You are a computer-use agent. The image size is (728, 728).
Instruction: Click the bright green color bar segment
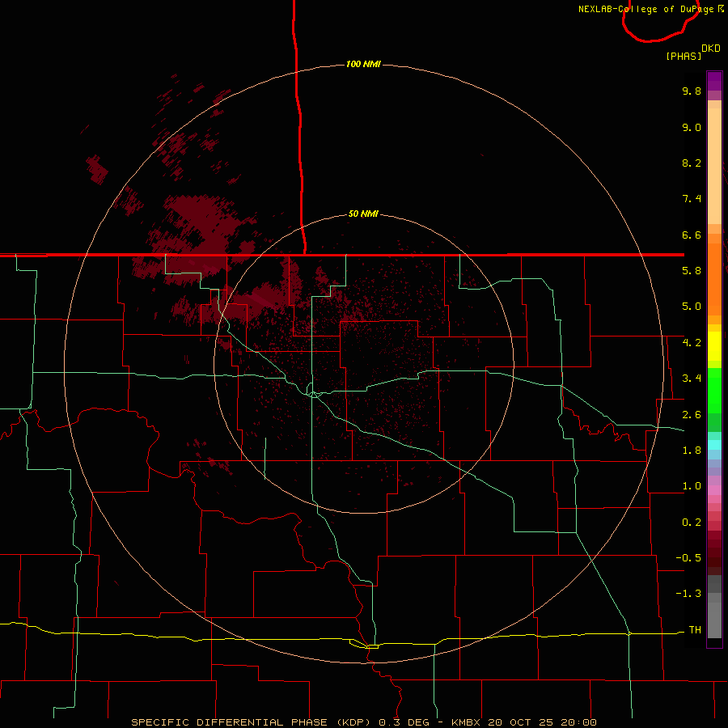pos(714,390)
